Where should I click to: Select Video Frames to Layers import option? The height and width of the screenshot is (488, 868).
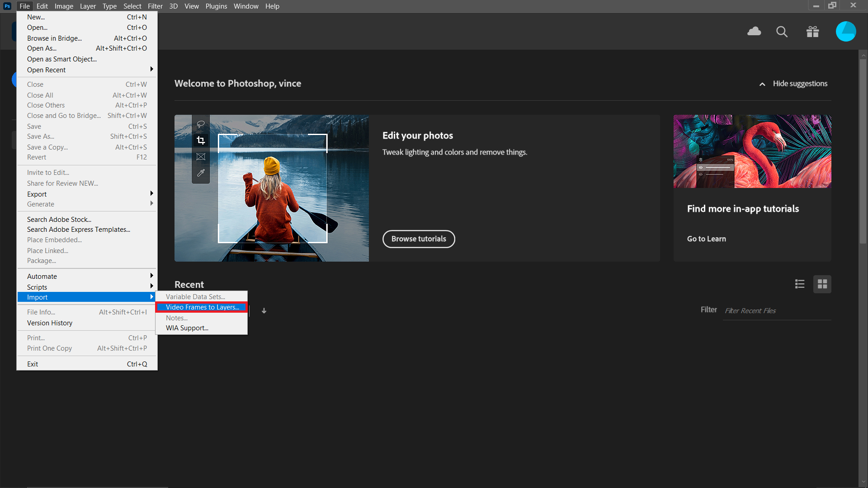(203, 307)
